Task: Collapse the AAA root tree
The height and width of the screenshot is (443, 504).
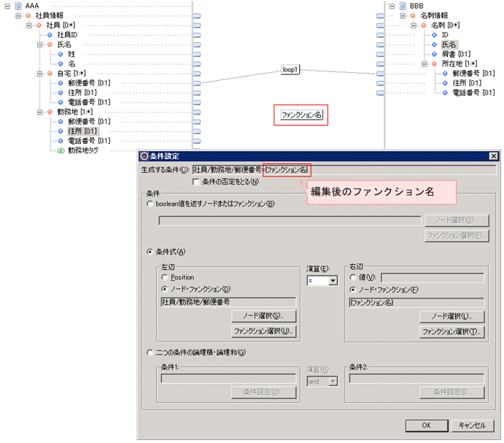Action: tap(7, 6)
